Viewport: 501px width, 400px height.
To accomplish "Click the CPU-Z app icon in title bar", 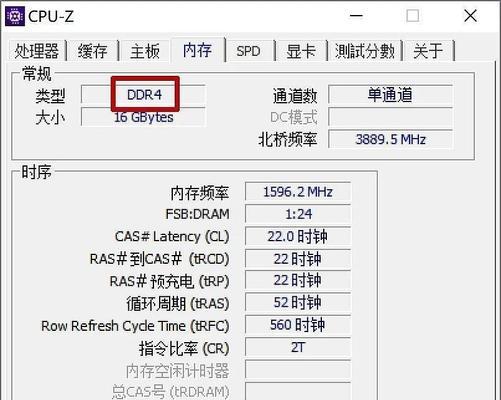I will pos(15,16).
